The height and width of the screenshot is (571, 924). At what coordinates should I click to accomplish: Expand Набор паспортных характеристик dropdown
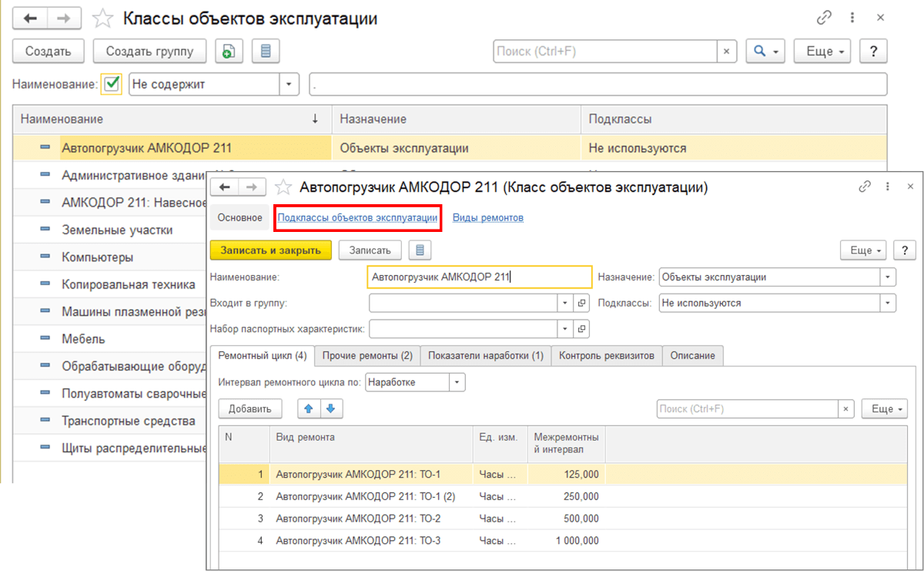[564, 329]
